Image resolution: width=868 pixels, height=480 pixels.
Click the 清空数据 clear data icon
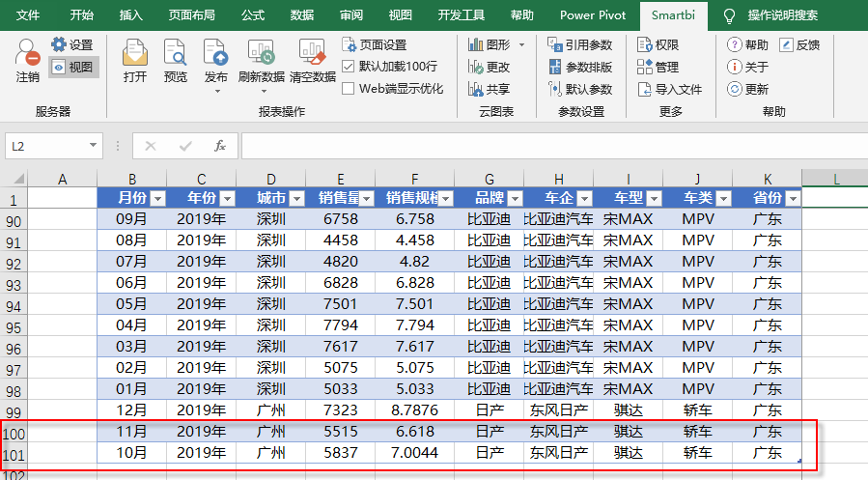pos(312,52)
